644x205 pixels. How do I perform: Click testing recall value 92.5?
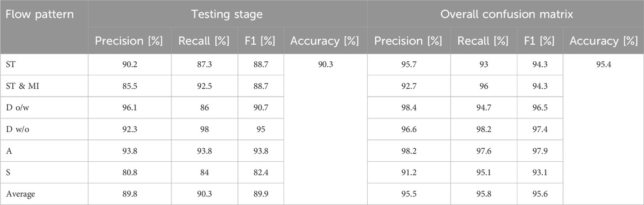coord(205,86)
